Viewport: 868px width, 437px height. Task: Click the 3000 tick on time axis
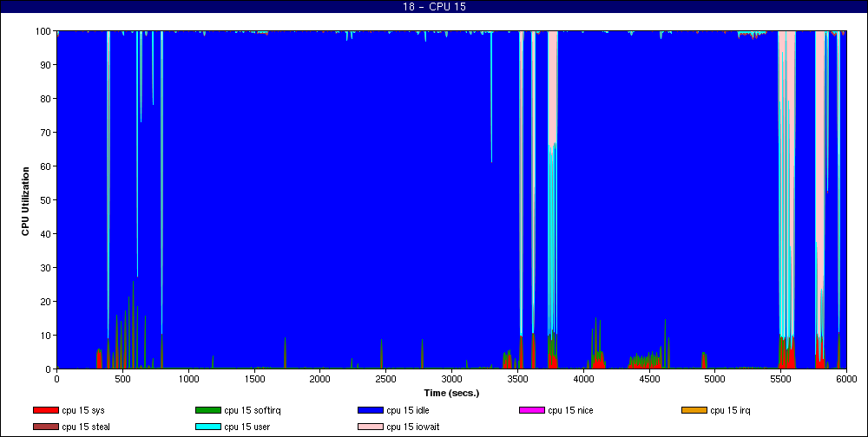[451, 379]
